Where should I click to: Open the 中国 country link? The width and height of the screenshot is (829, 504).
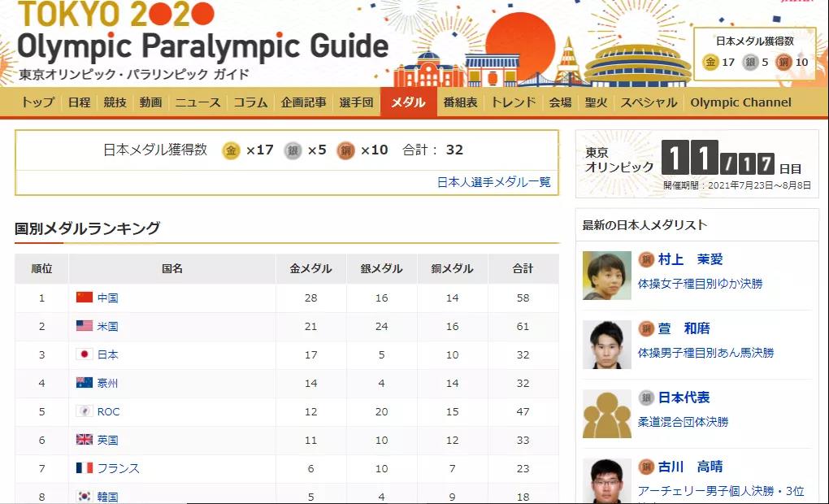pos(108,298)
